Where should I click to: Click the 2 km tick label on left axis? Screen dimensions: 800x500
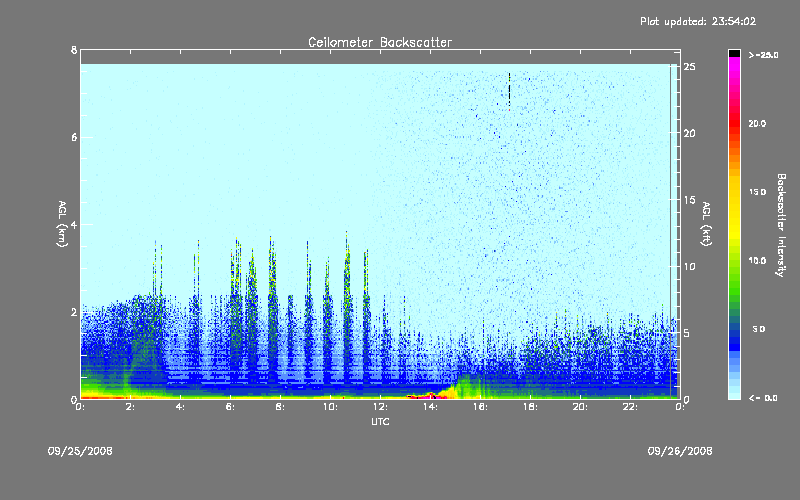74,312
